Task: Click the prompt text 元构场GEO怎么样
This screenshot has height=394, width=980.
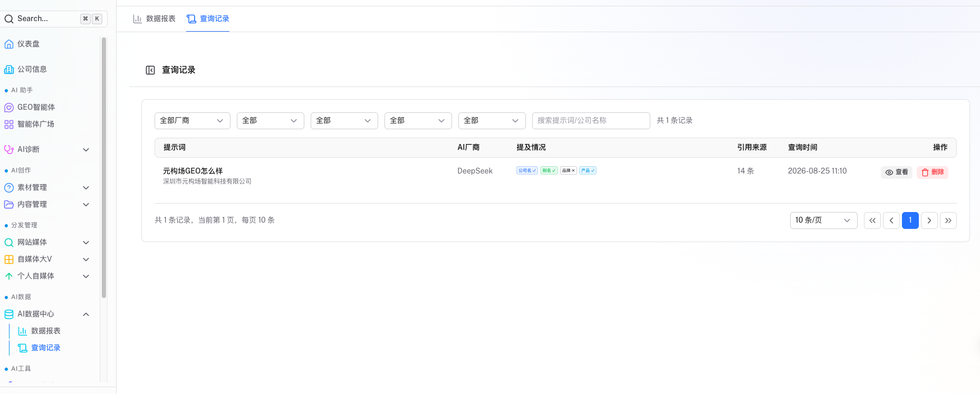Action: tap(193, 171)
